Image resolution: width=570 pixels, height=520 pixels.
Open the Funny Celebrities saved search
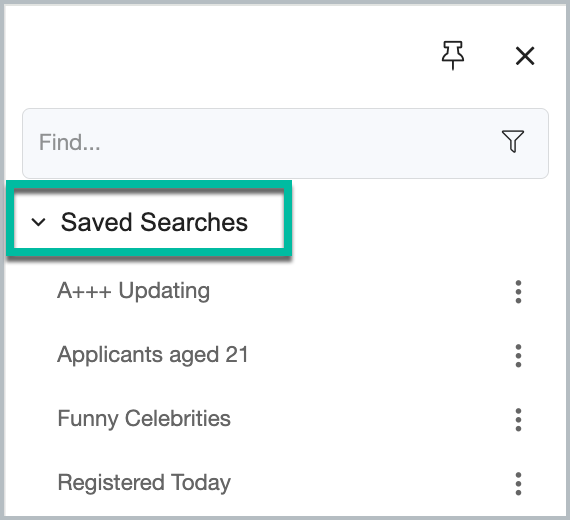(x=144, y=419)
